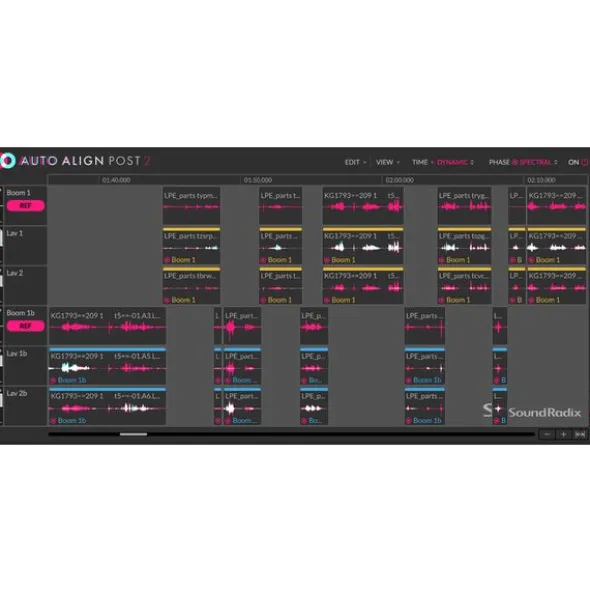590x591 pixels.
Task: Select the second LPE_parts clip on Boom 1
Action: [x=280, y=205]
